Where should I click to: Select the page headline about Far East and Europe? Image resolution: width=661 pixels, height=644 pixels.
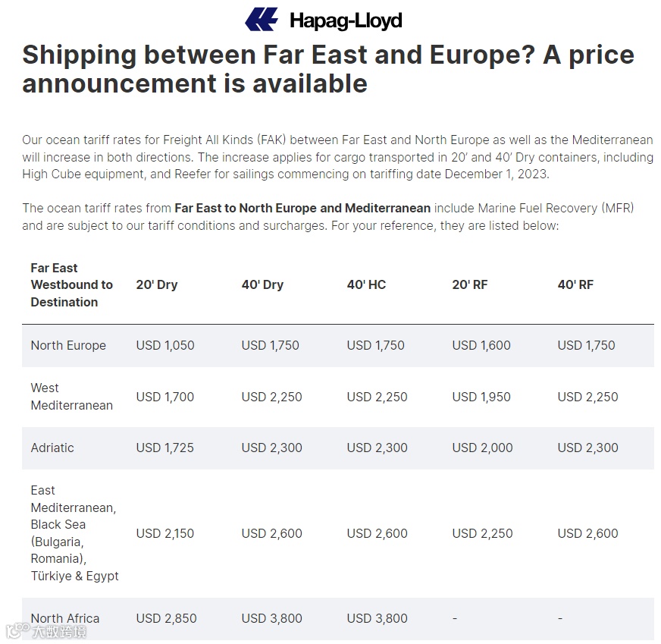pos(328,69)
